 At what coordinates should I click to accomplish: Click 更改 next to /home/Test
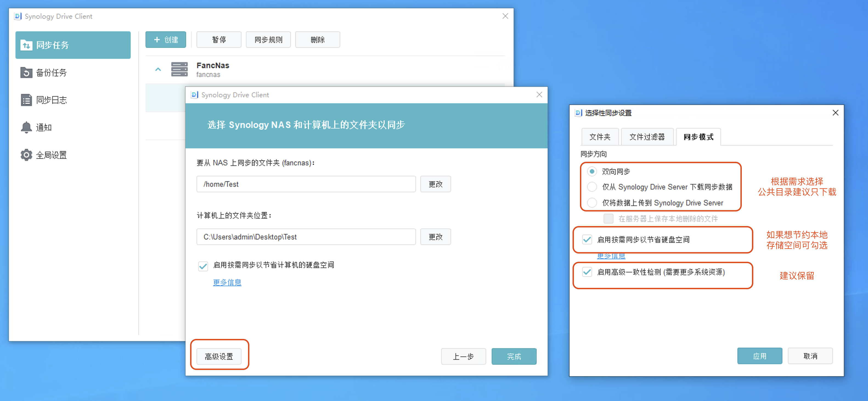(435, 184)
